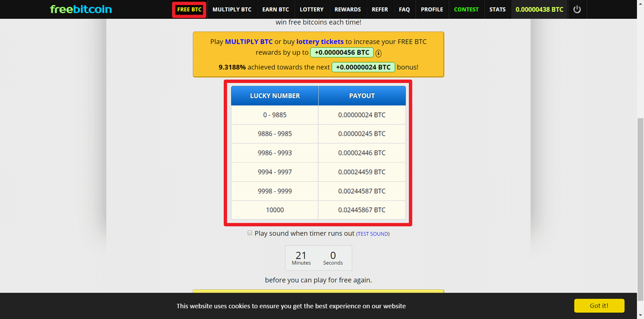Open the FREE BTC tab

pos(189,9)
